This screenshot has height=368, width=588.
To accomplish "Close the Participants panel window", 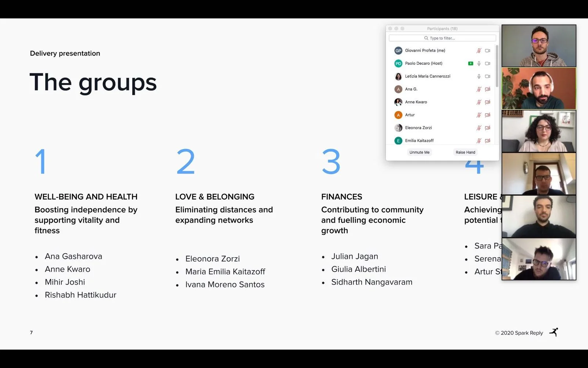I will (390, 29).
